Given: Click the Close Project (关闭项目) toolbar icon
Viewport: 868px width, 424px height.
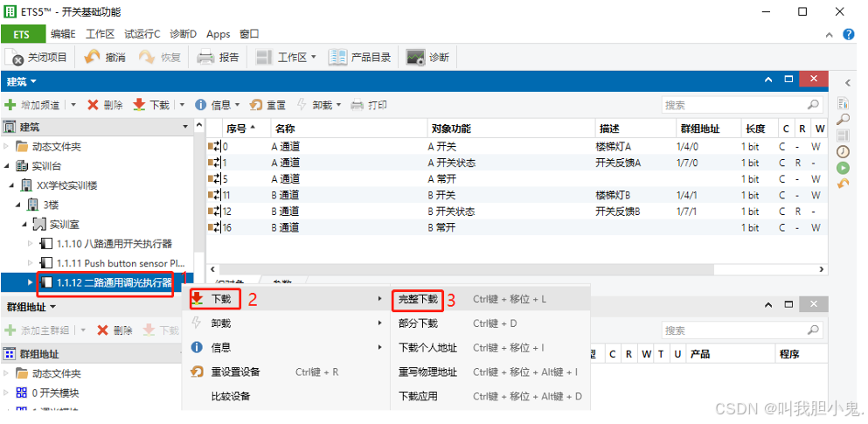Looking at the screenshot, I should [x=16, y=58].
